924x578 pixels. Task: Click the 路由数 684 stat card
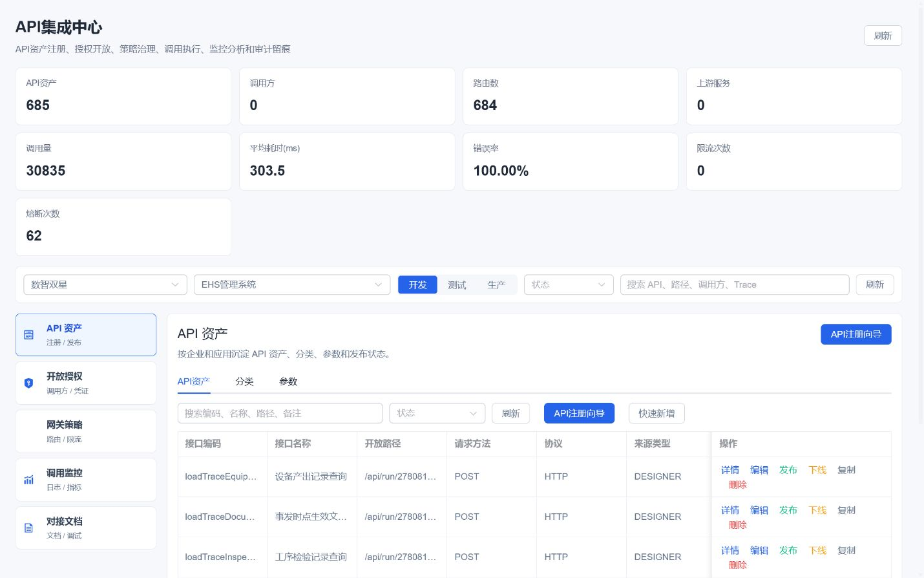coord(571,96)
